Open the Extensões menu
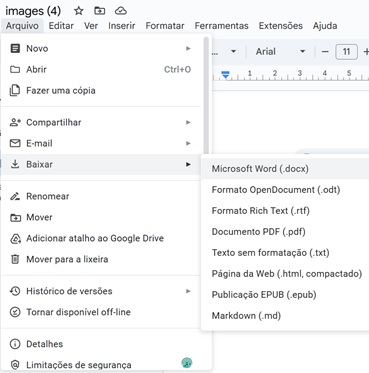 click(280, 26)
